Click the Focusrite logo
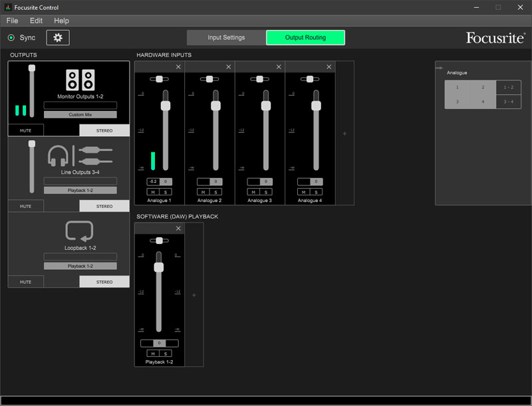 495,38
